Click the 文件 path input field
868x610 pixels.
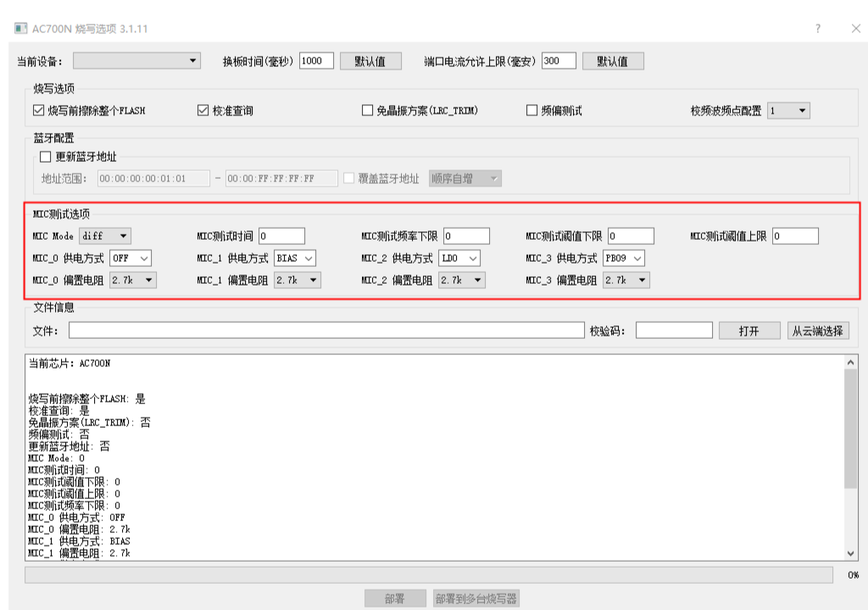click(x=326, y=330)
